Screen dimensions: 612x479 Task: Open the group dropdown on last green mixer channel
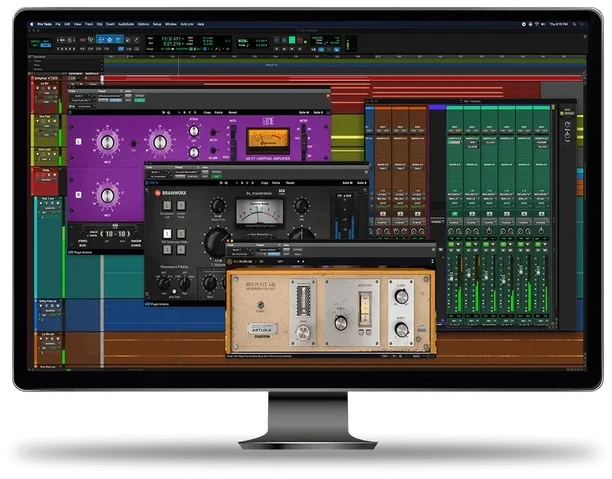click(x=541, y=222)
